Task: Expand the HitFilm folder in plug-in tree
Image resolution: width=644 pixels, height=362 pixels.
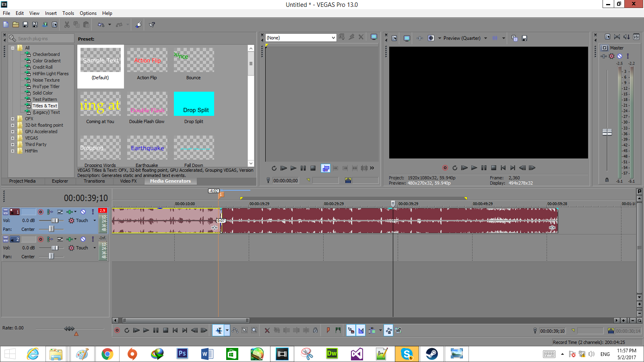Action: coord(12,151)
